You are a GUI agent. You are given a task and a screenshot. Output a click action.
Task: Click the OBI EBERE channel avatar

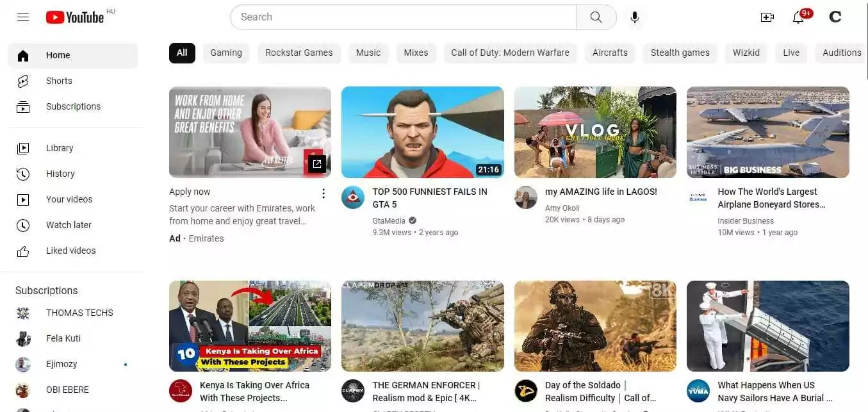(23, 390)
